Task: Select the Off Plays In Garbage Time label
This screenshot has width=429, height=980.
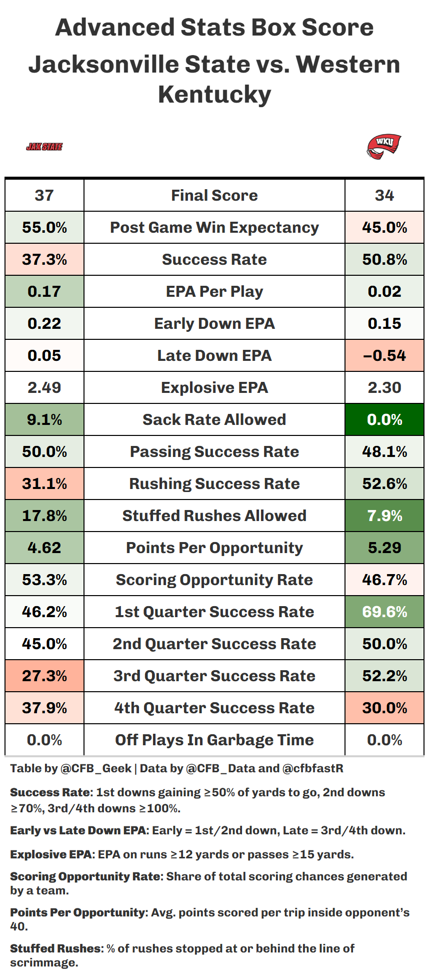Action: pos(214,740)
